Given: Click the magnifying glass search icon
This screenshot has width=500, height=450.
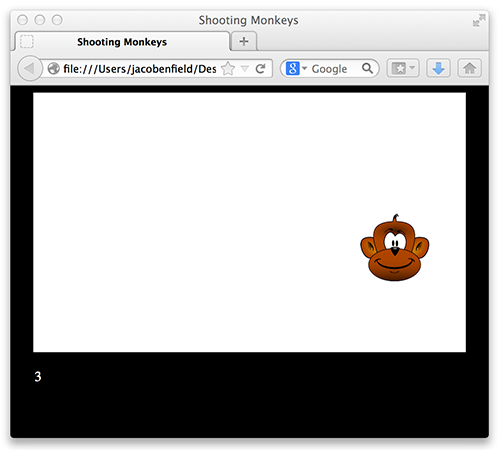Looking at the screenshot, I should (367, 68).
